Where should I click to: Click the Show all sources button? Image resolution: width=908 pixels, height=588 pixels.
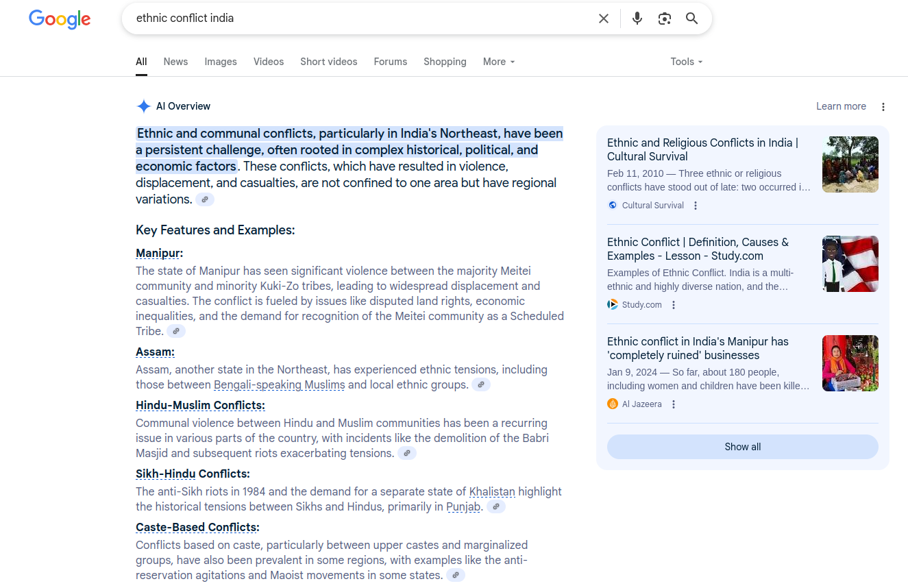pyautogui.click(x=743, y=447)
